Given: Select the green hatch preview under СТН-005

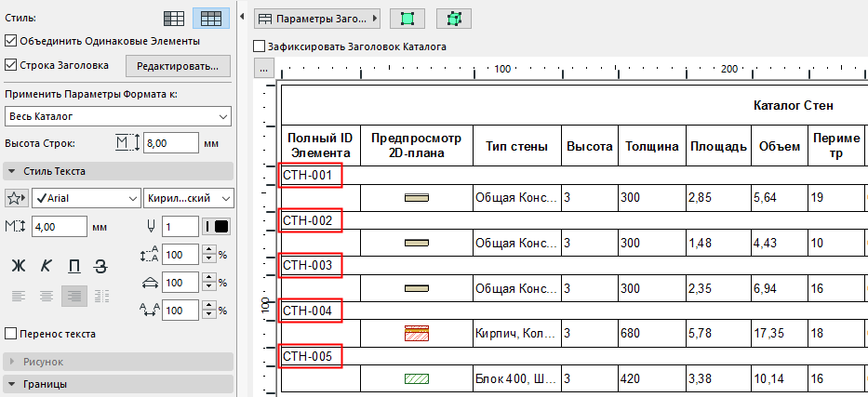Looking at the screenshot, I should 417,378.
